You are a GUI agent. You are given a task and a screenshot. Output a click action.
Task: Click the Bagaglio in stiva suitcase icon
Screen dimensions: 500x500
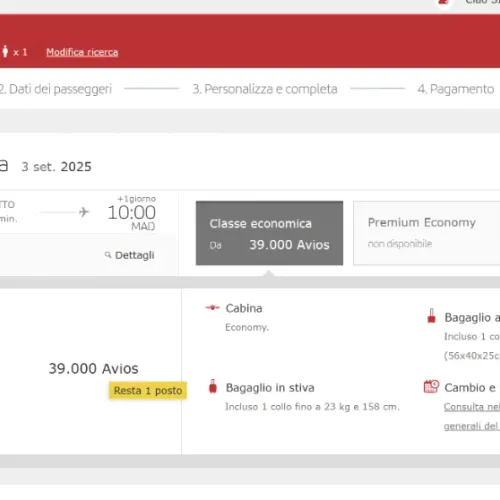pos(213,386)
